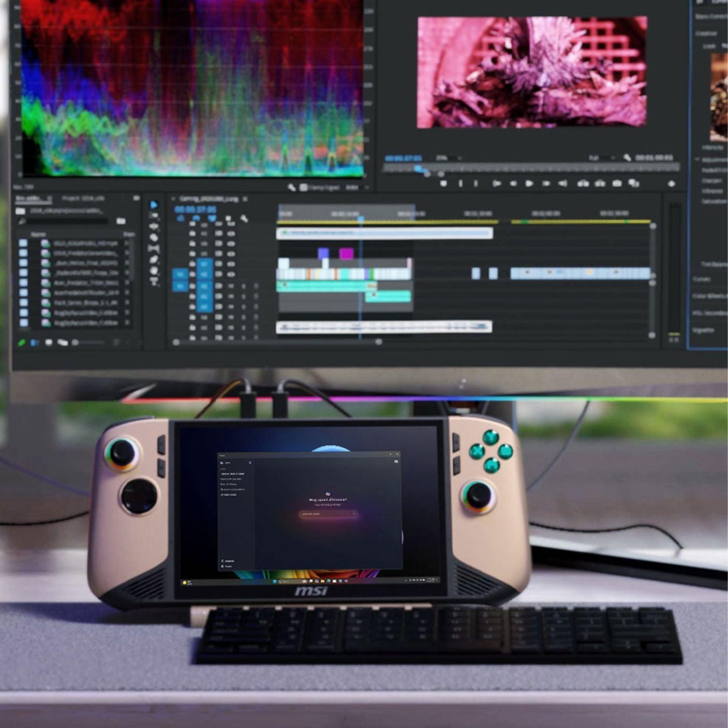The height and width of the screenshot is (728, 728).
Task: Open the timeline display settings wrench
Action: pos(244,219)
